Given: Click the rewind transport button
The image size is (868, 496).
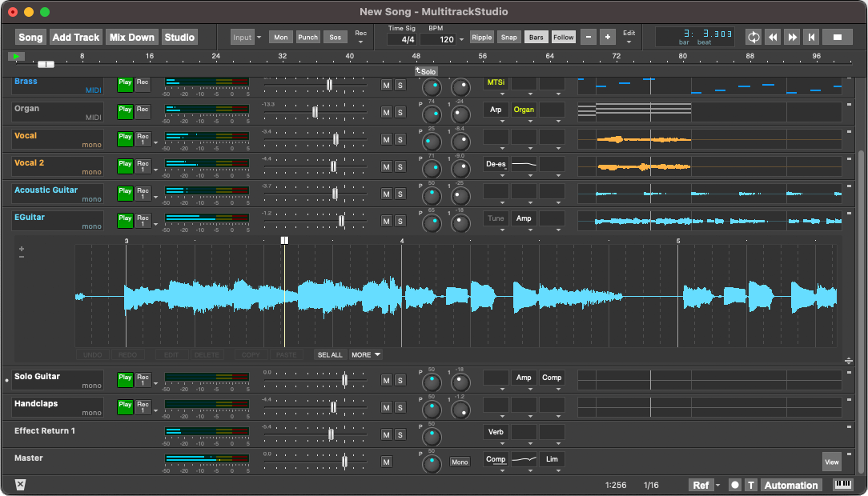Looking at the screenshot, I should coord(773,37).
